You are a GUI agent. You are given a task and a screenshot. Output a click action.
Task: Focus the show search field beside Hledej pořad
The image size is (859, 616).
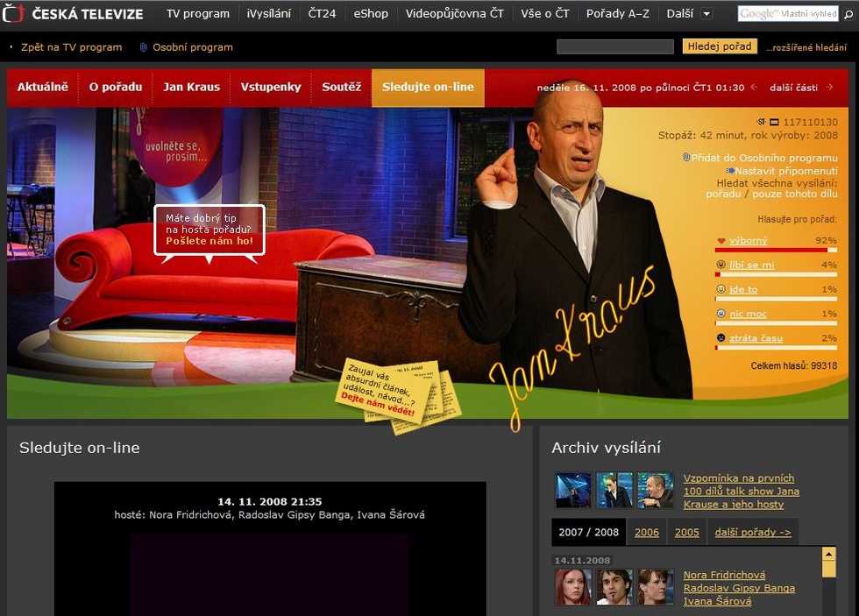pos(615,47)
